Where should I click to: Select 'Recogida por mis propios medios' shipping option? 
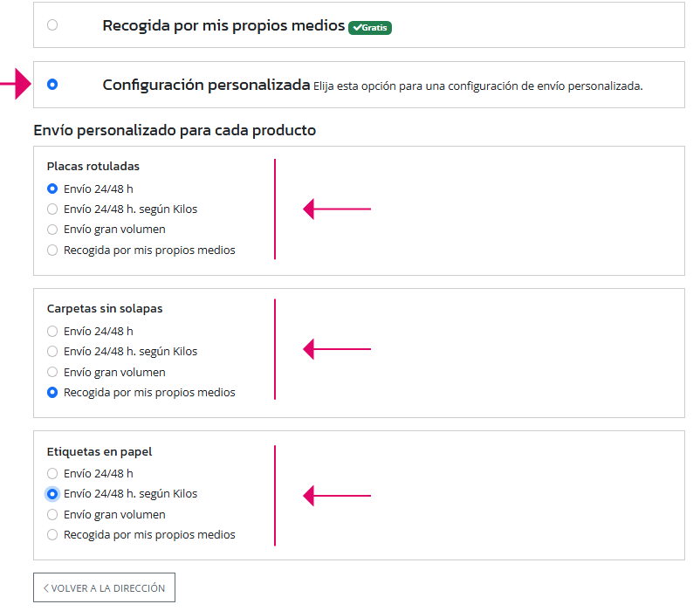(x=52, y=25)
